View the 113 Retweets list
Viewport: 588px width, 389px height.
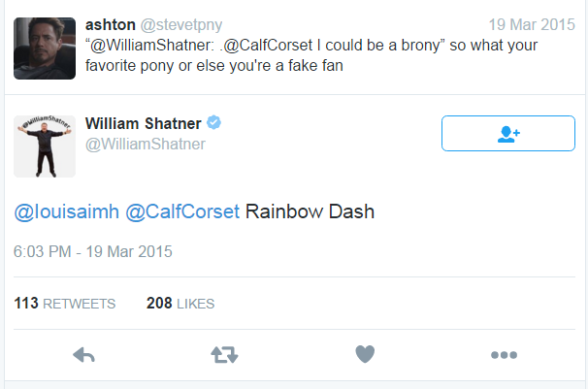65,304
